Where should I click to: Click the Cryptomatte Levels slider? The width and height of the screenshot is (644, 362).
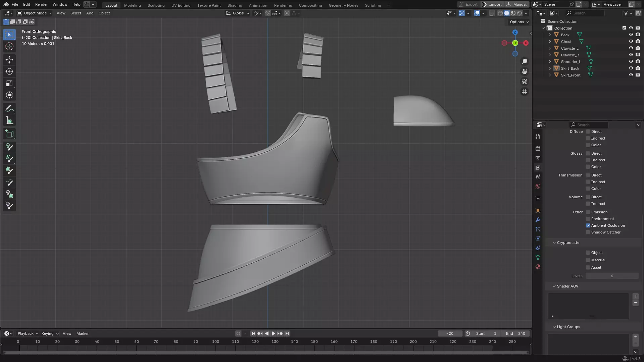(x=612, y=276)
